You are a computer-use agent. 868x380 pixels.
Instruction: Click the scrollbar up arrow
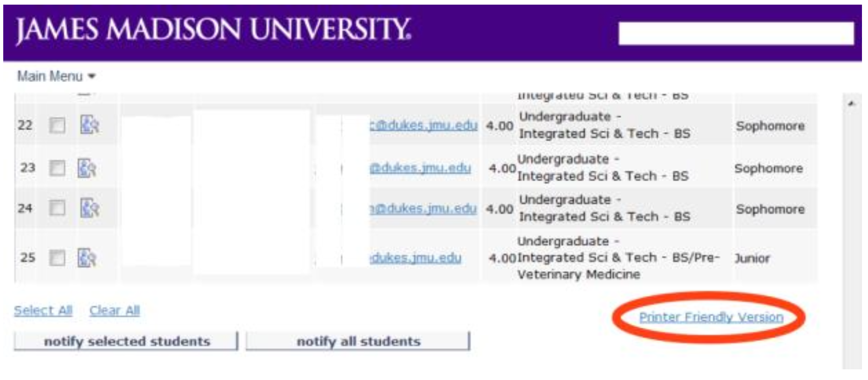point(851,103)
